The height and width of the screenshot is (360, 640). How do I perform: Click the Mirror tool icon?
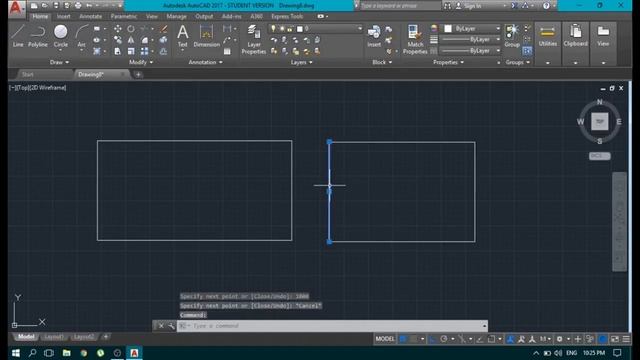tap(131, 40)
